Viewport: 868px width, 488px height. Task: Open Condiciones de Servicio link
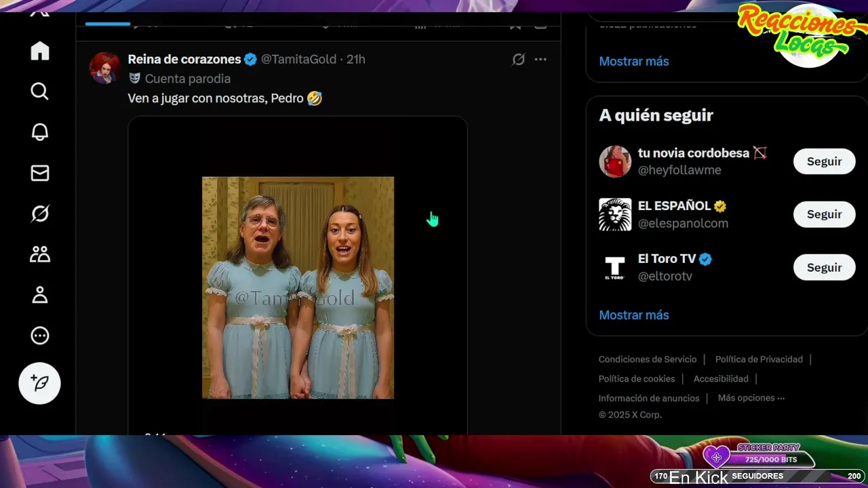click(x=648, y=359)
